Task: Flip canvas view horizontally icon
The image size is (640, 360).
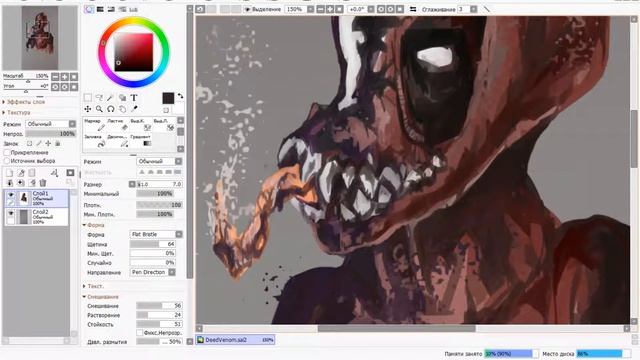Action: [413, 9]
